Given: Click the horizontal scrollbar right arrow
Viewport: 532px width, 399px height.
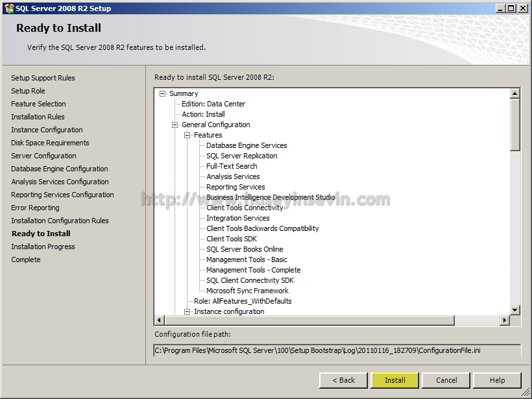Looking at the screenshot, I should pos(505,320).
